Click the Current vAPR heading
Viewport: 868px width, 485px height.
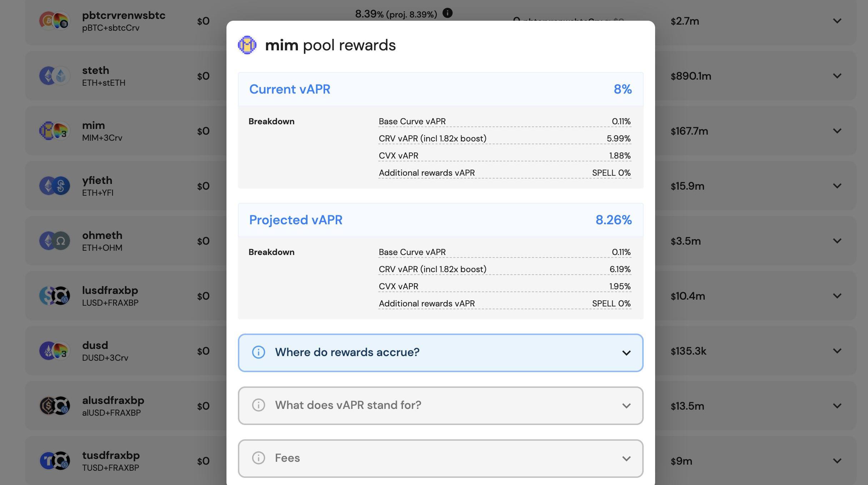[290, 89]
